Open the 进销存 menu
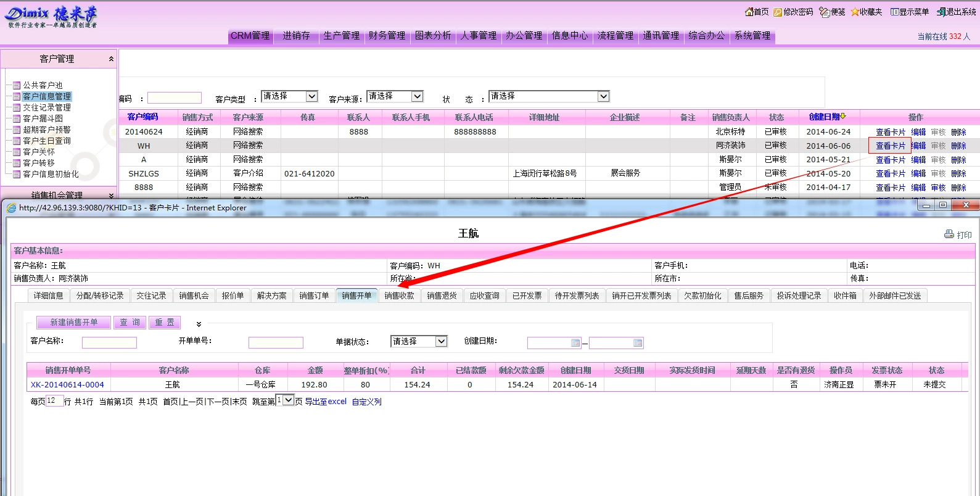 pos(296,36)
